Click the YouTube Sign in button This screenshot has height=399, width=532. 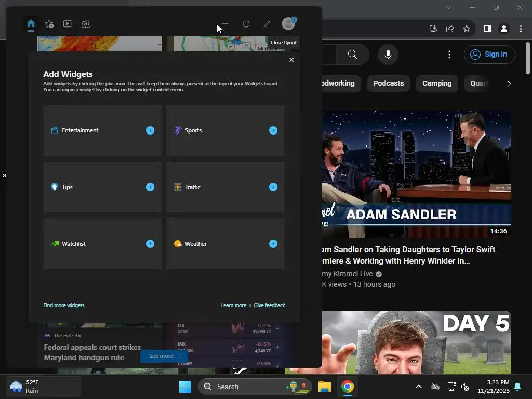(489, 54)
